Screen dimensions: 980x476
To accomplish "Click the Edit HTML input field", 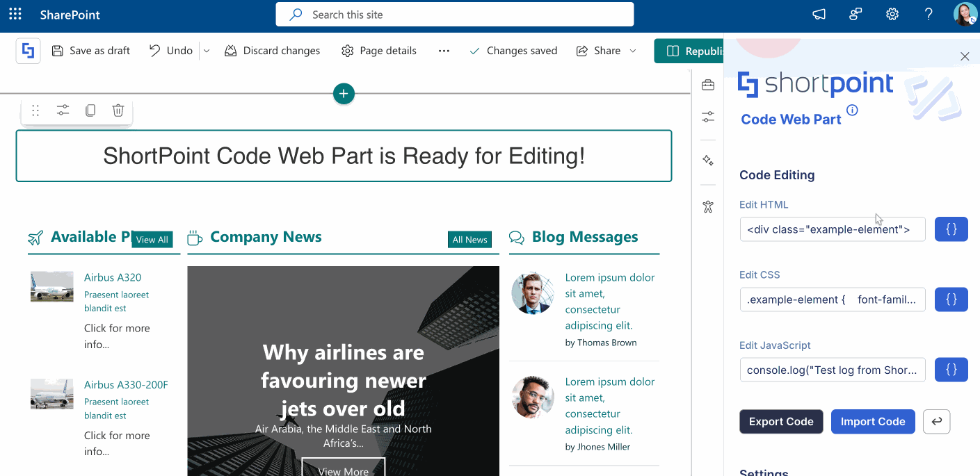I will pyautogui.click(x=833, y=229).
